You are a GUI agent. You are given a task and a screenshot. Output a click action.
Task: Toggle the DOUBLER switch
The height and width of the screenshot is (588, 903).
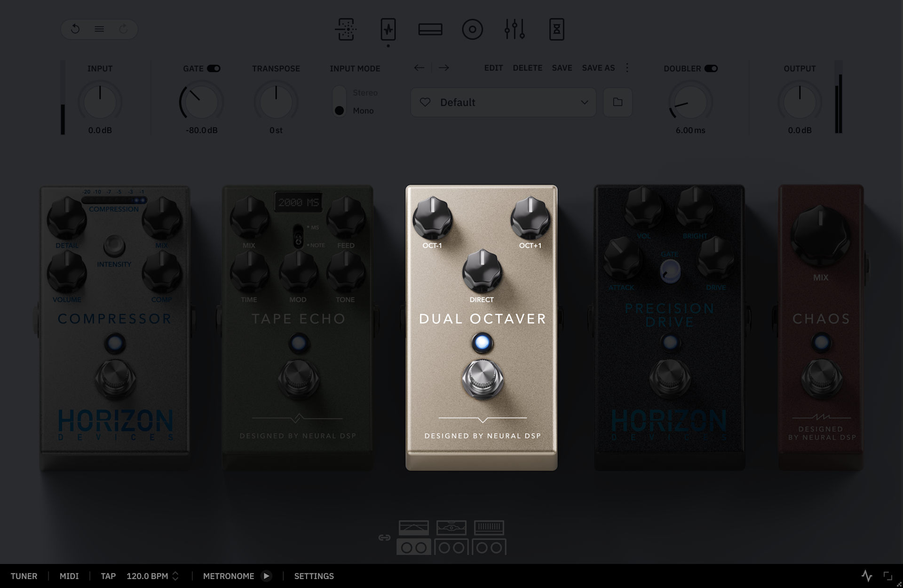711,69
